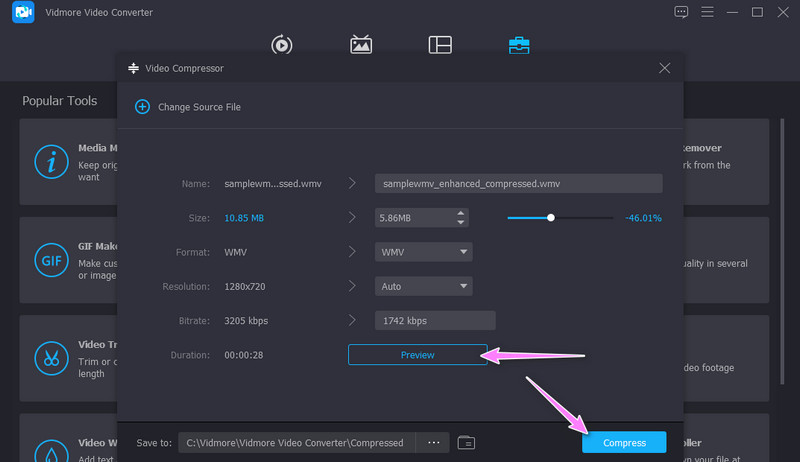Close the Video Compressor dialog
Screen dimensions: 800x462
pyautogui.click(x=665, y=68)
